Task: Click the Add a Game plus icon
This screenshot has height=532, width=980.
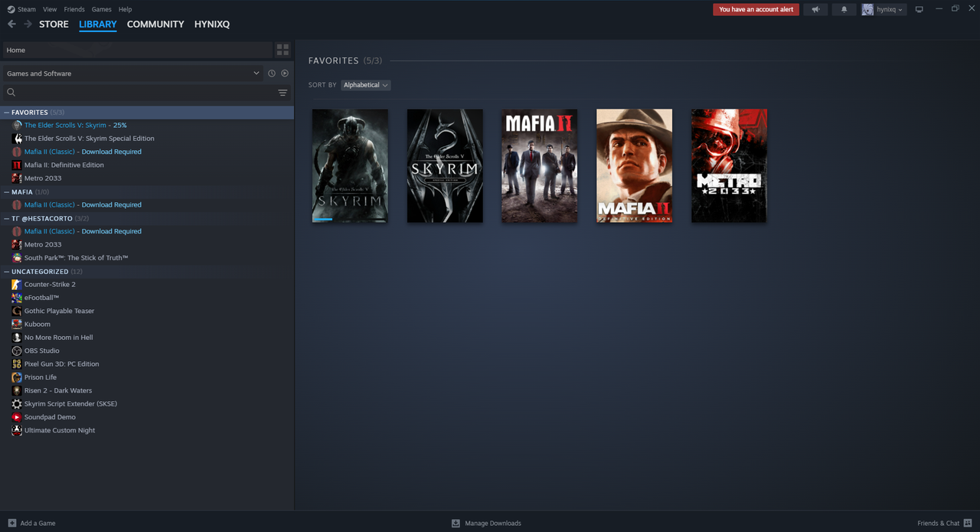Action: [x=11, y=523]
